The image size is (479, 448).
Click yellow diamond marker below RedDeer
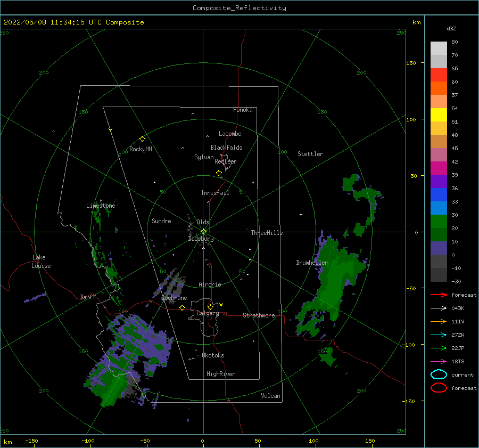(x=219, y=173)
